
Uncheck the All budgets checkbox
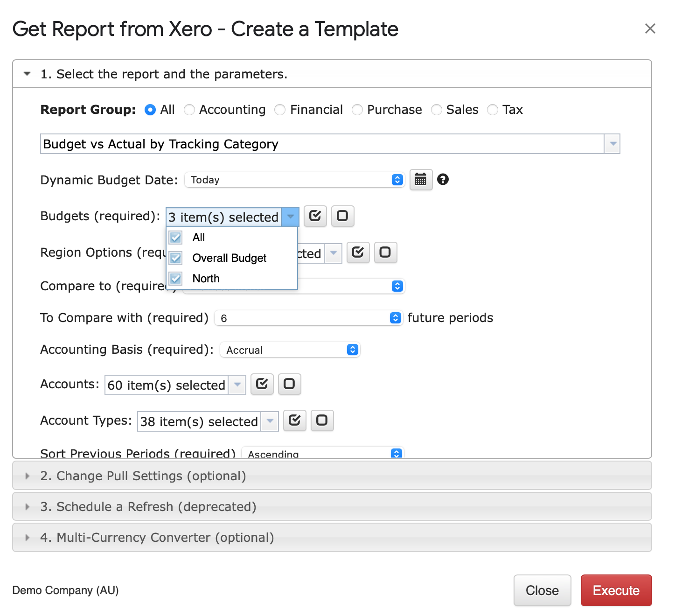pos(176,238)
